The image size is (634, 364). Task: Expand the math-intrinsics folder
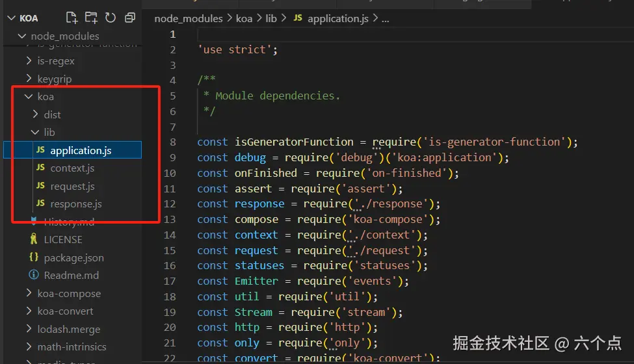[x=29, y=346]
